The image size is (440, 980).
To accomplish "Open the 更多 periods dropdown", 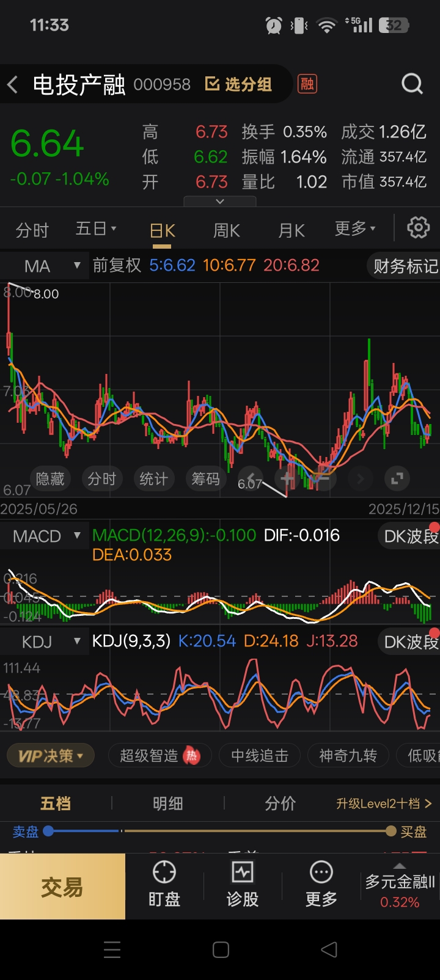I will (x=355, y=229).
